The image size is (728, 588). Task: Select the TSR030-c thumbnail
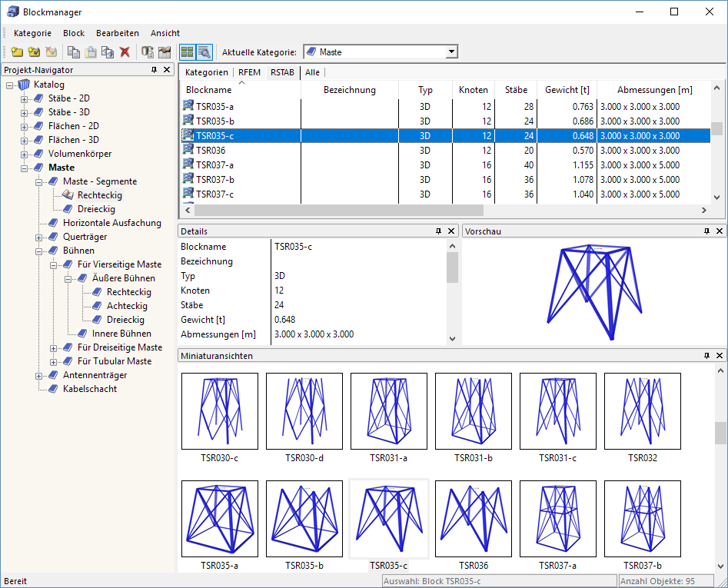[x=220, y=411]
